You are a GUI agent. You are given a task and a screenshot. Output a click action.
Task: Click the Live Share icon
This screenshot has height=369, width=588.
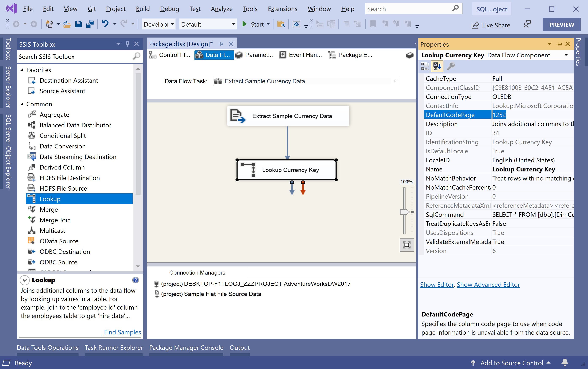coord(475,25)
